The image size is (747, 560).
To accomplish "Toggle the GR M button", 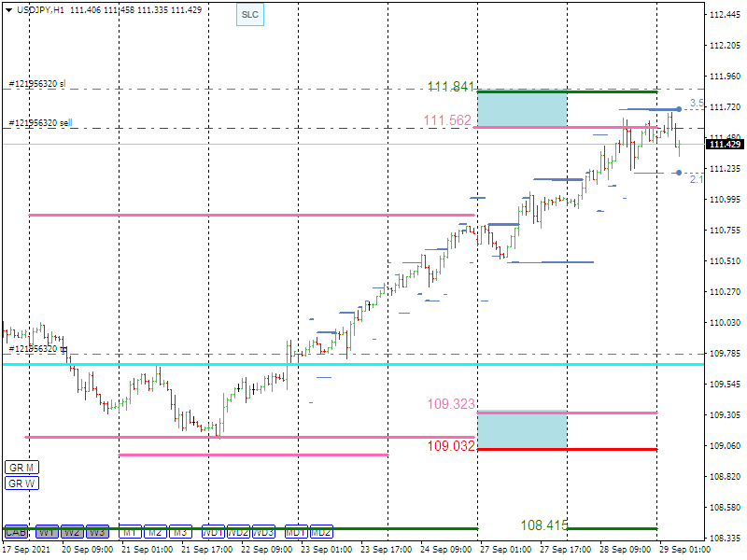I will tap(21, 468).
